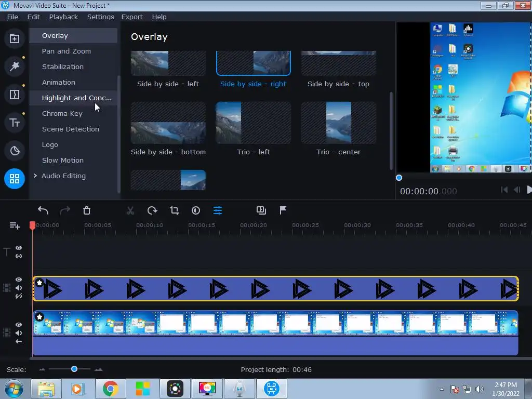Mute the overlay video track
This screenshot has height=399, width=532.
[x=19, y=288]
